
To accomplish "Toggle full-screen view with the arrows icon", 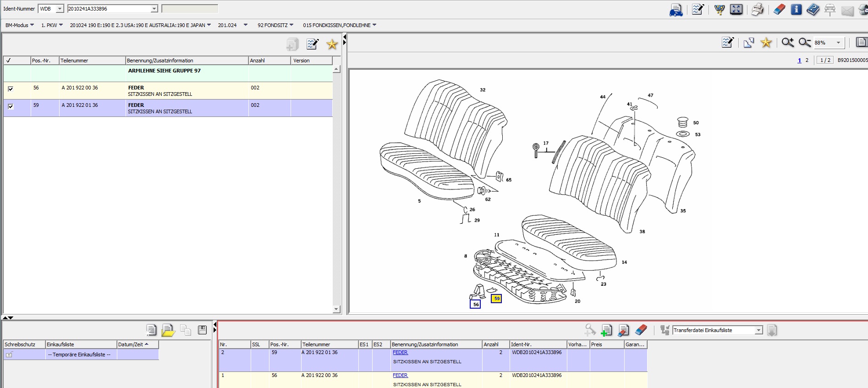I will [x=736, y=9].
